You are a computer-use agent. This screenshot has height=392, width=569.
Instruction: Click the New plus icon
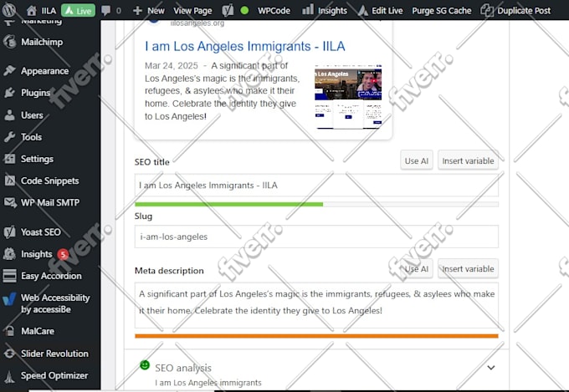[x=137, y=11]
